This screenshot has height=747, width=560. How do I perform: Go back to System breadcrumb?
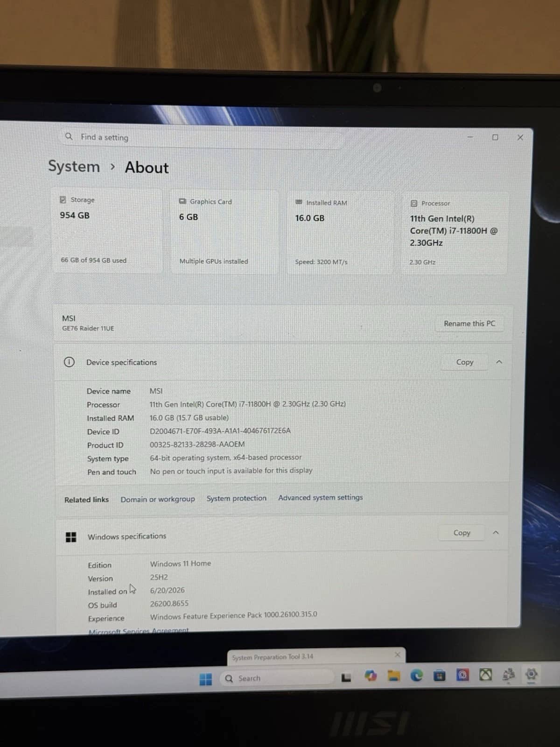pyautogui.click(x=74, y=167)
